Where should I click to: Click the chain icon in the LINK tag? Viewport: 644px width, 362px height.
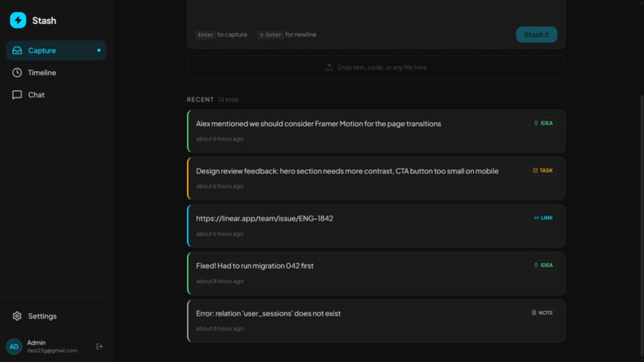[536, 218]
